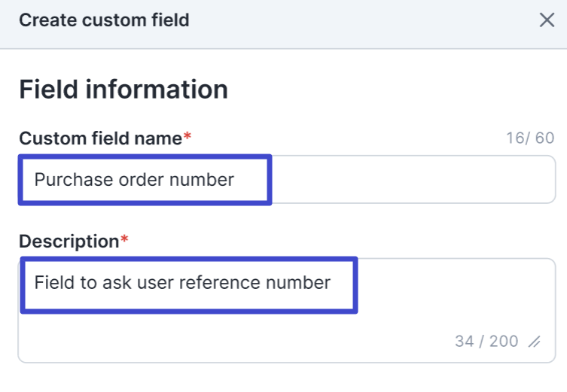Click inside the Description text area

tap(286, 308)
